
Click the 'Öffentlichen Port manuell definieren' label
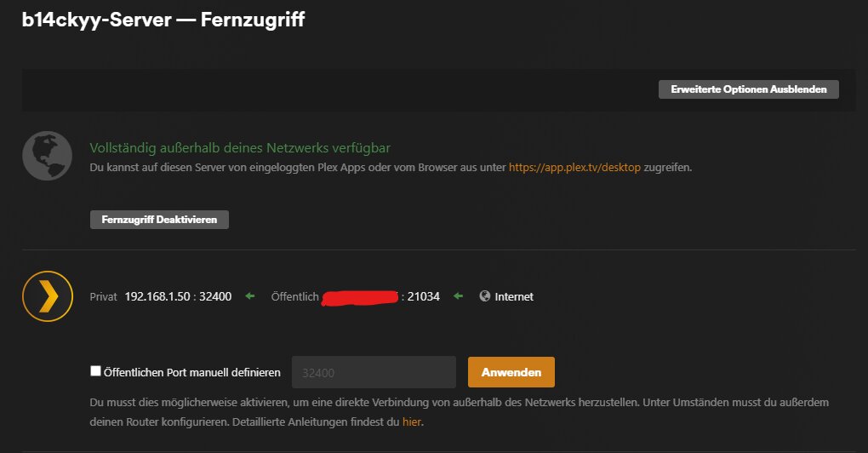192,372
